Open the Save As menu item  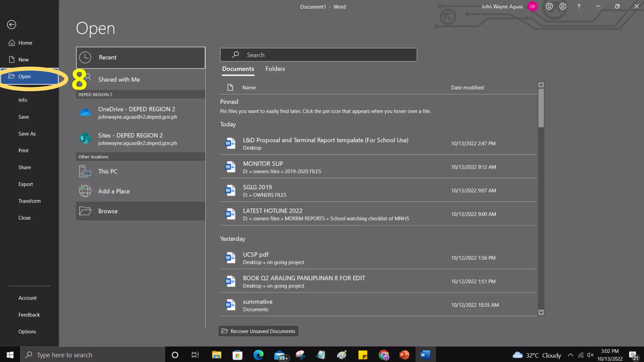click(27, 134)
